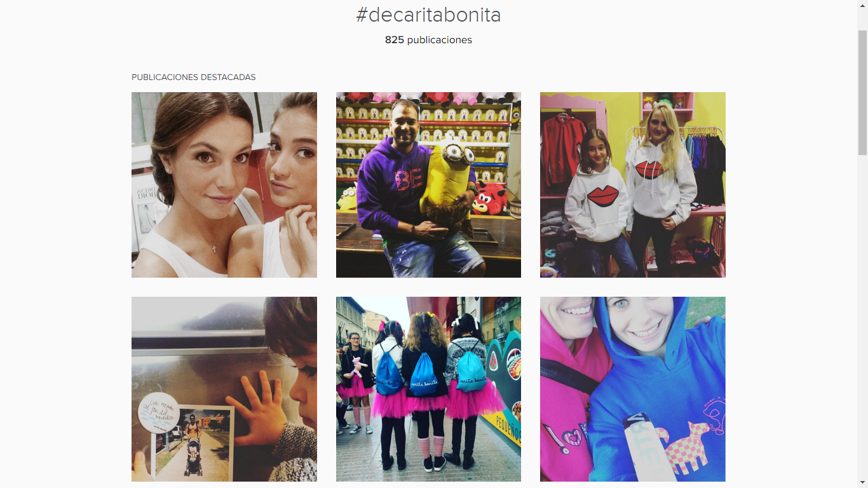Click the empty scrollbar track below the thumb

click(x=862, y=316)
